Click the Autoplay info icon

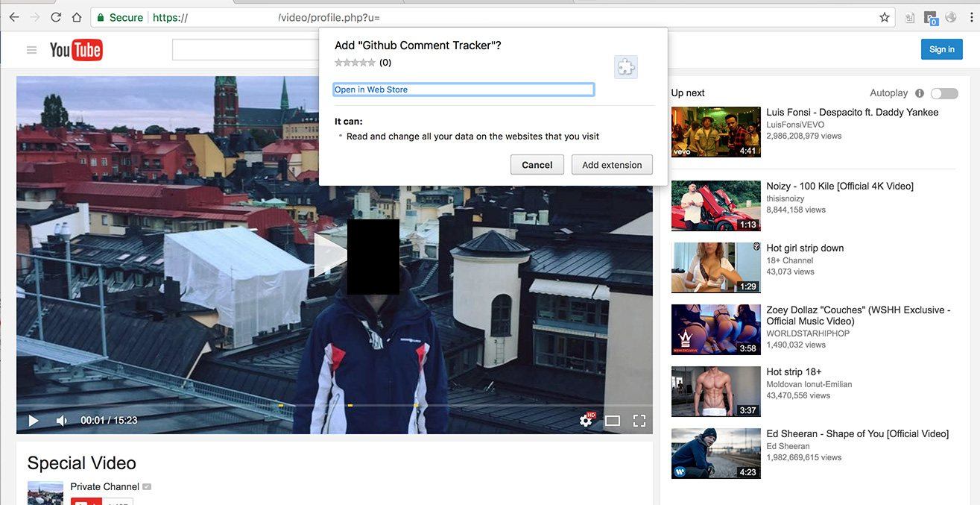920,93
